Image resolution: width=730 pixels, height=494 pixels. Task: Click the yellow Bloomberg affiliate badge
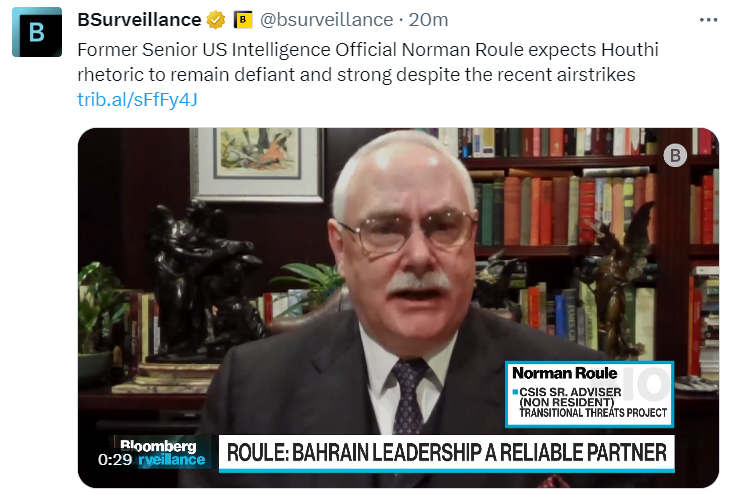(x=243, y=20)
